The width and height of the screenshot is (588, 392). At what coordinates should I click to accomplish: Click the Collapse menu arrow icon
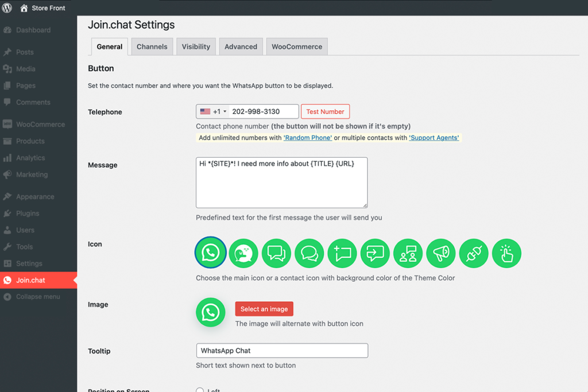coord(7,297)
